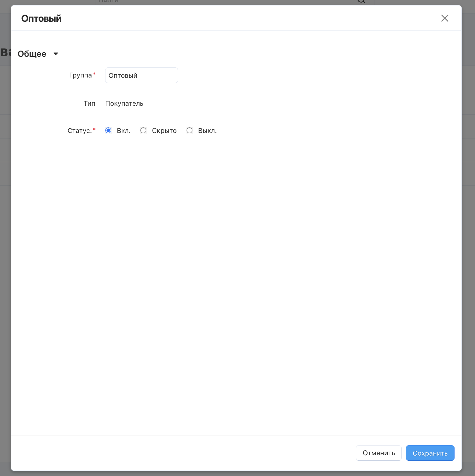
Task: Choose the Выкл. status radio button
Action: pyautogui.click(x=189, y=130)
